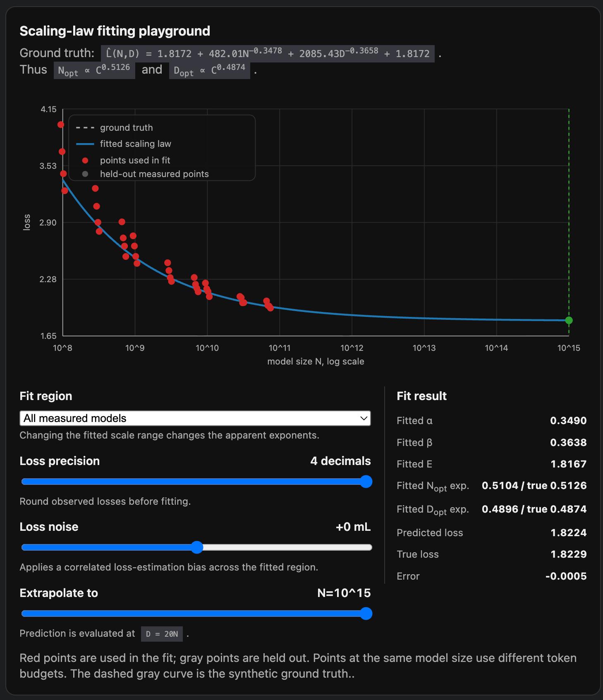The height and width of the screenshot is (700, 603).
Task: Click the value 0.4896 / true 0.4874
Action: click(x=534, y=509)
